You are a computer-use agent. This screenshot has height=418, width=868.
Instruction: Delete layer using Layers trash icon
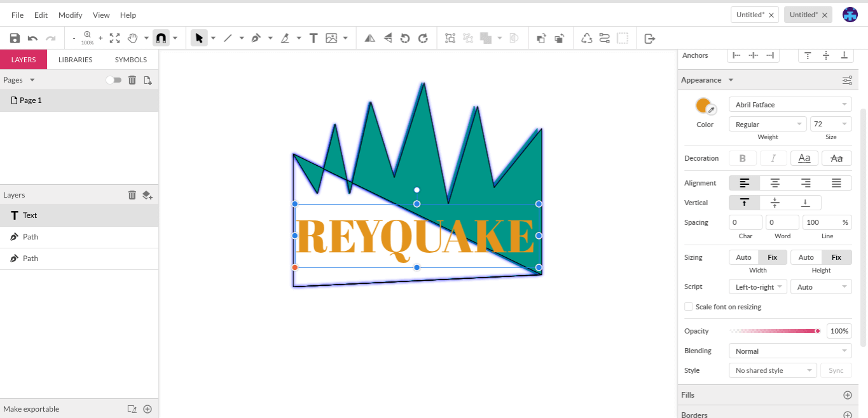click(132, 195)
